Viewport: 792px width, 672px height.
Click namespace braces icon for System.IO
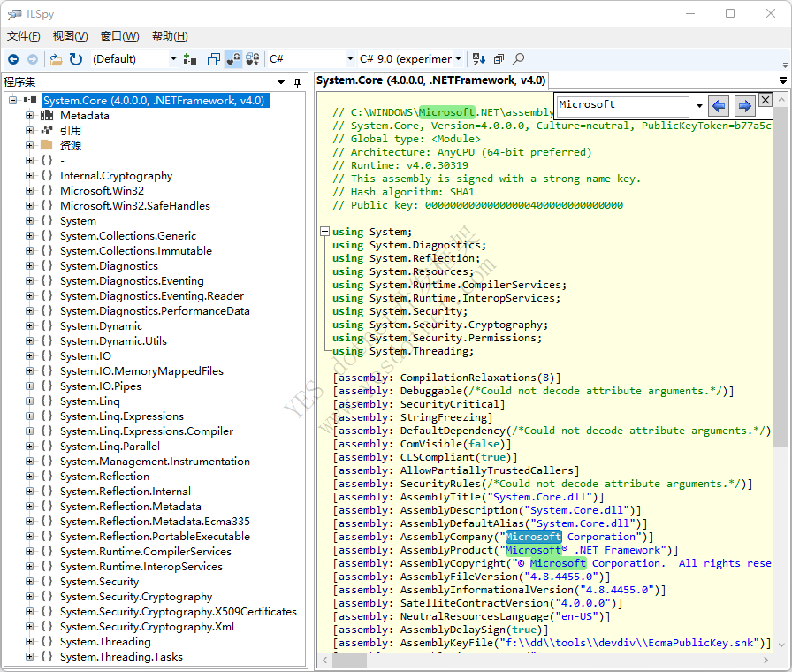(47, 356)
